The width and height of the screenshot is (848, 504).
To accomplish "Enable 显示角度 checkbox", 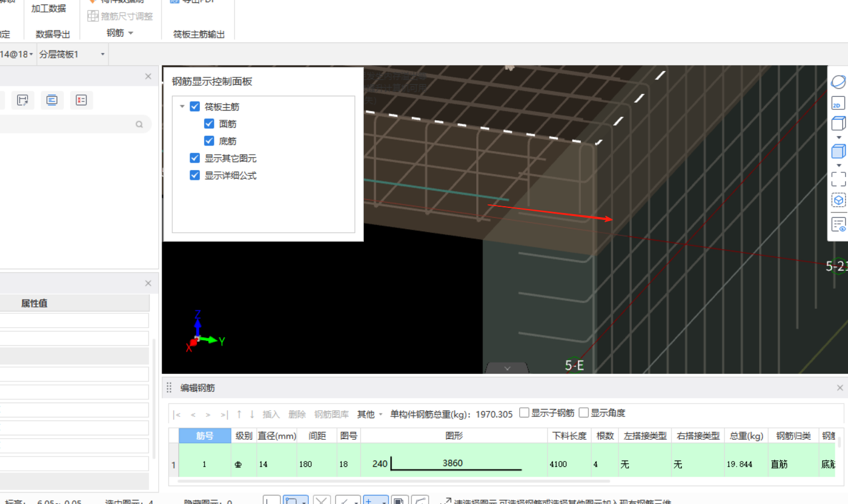I will [x=584, y=412].
